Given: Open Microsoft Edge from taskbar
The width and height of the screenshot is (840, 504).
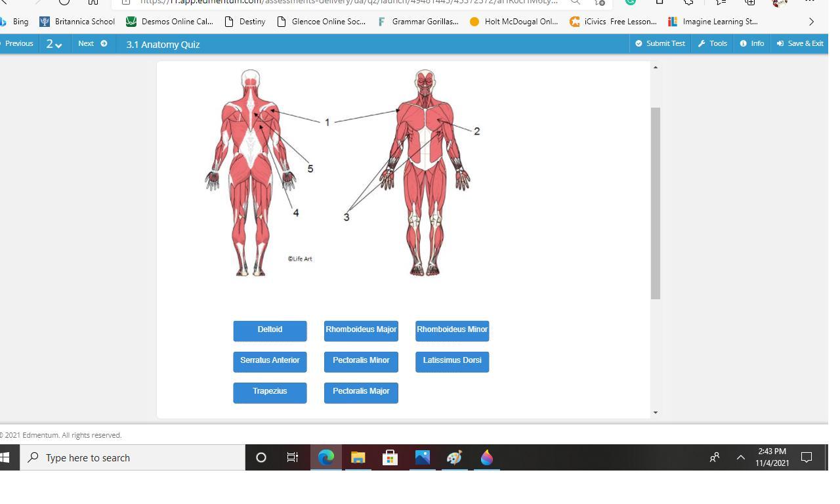Looking at the screenshot, I should [326, 457].
